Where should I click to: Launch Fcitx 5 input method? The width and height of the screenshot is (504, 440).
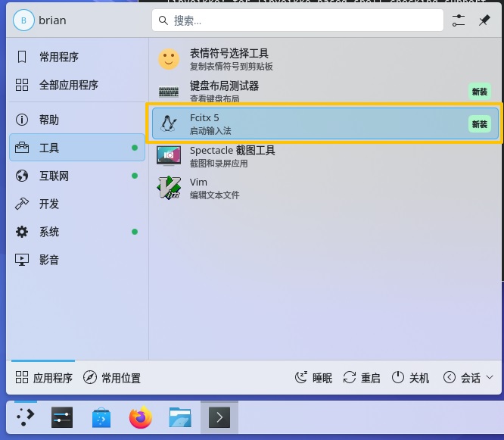325,124
